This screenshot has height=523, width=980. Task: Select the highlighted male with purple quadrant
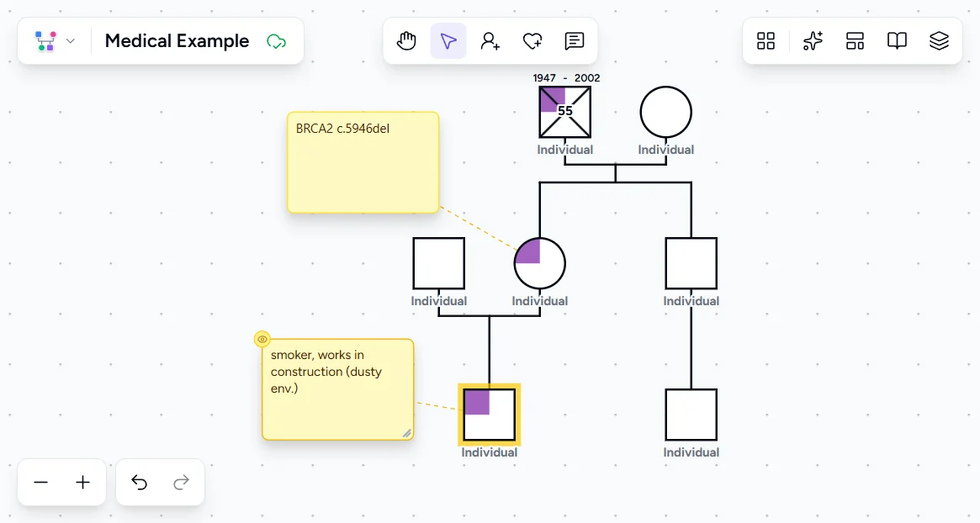pyautogui.click(x=490, y=415)
